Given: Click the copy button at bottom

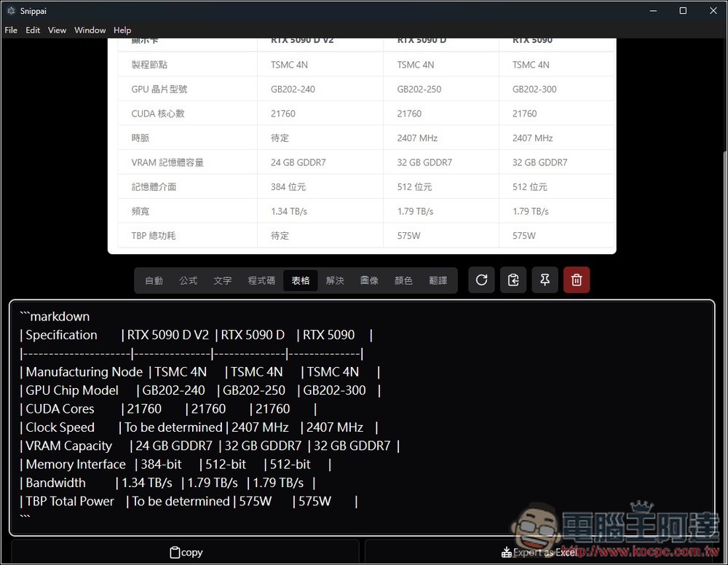Looking at the screenshot, I should (x=185, y=552).
